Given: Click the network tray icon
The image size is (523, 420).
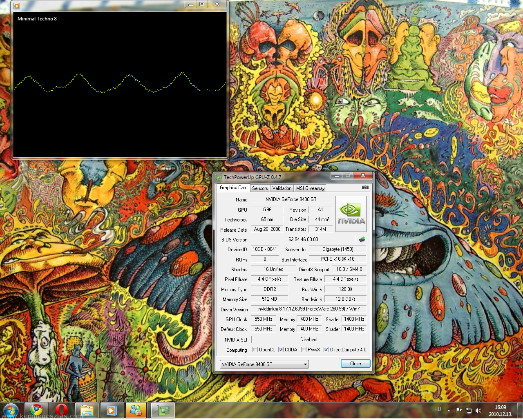Looking at the screenshot, I should point(469,411).
